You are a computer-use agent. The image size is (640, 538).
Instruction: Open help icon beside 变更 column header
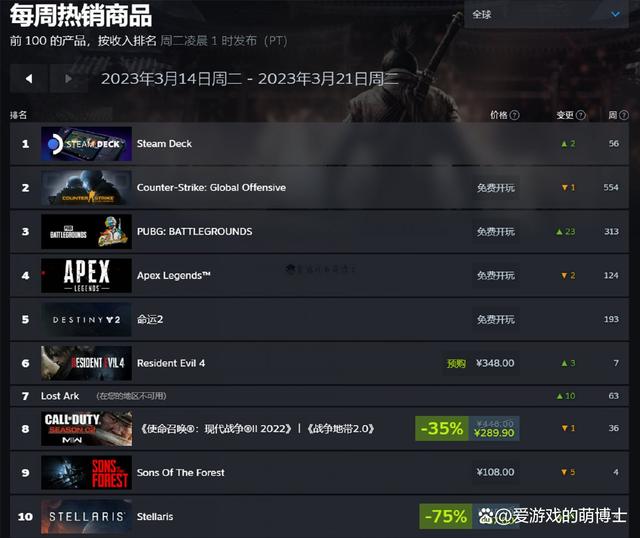(x=580, y=115)
